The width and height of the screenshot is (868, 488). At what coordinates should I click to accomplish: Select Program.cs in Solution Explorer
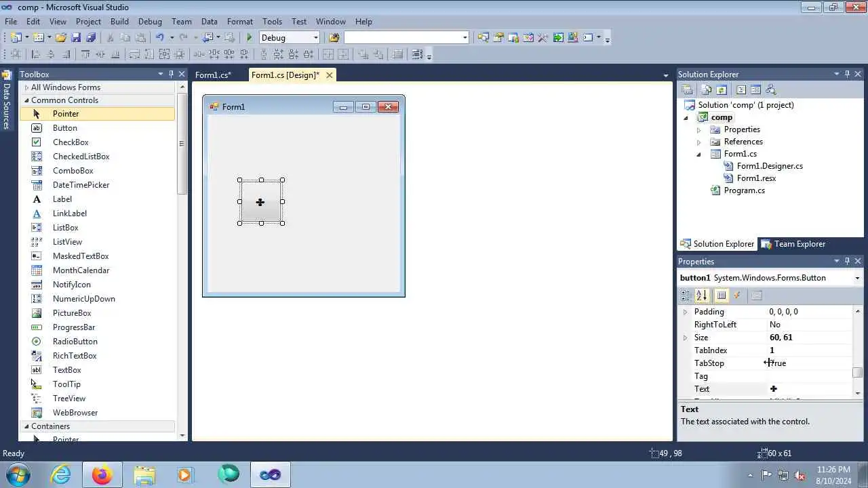click(x=744, y=190)
